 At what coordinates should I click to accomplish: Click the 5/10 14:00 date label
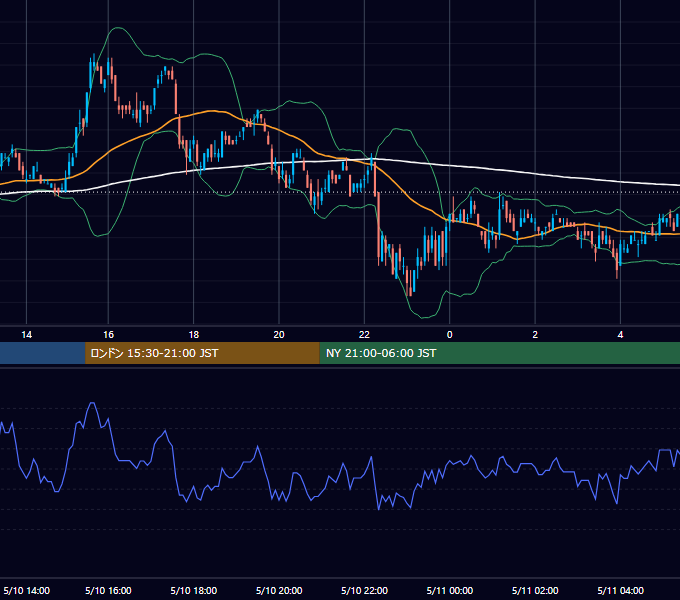pyautogui.click(x=26, y=590)
